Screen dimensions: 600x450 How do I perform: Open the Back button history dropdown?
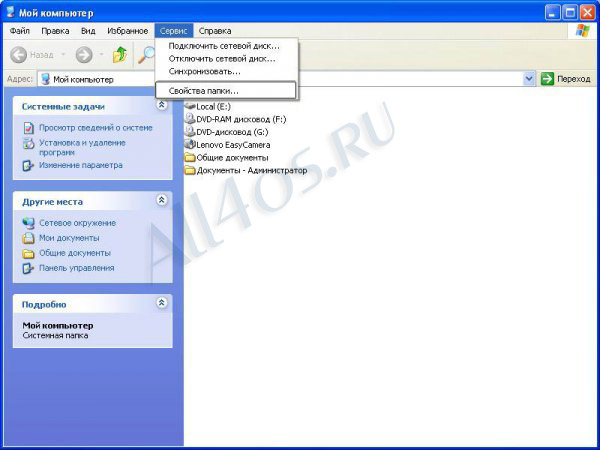point(64,55)
